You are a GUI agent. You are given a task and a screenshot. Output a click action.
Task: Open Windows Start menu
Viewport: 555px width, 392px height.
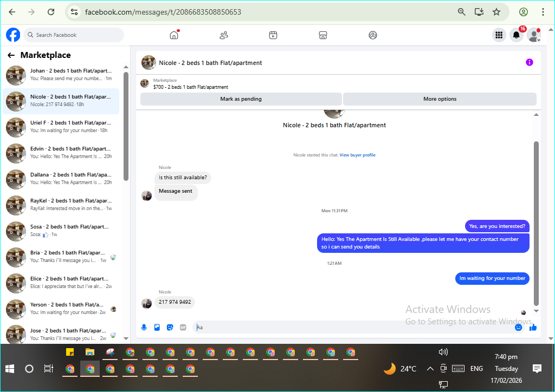click(10, 369)
